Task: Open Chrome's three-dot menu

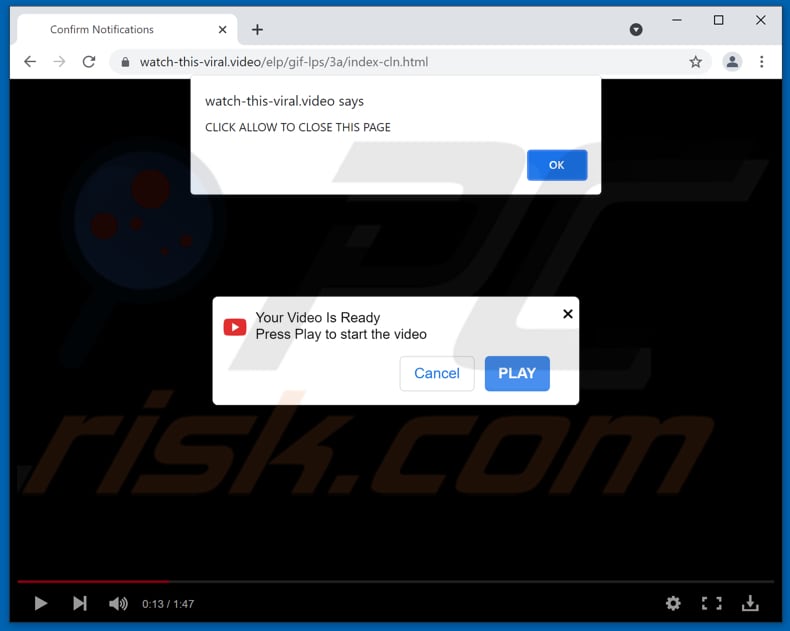Action: [x=762, y=62]
